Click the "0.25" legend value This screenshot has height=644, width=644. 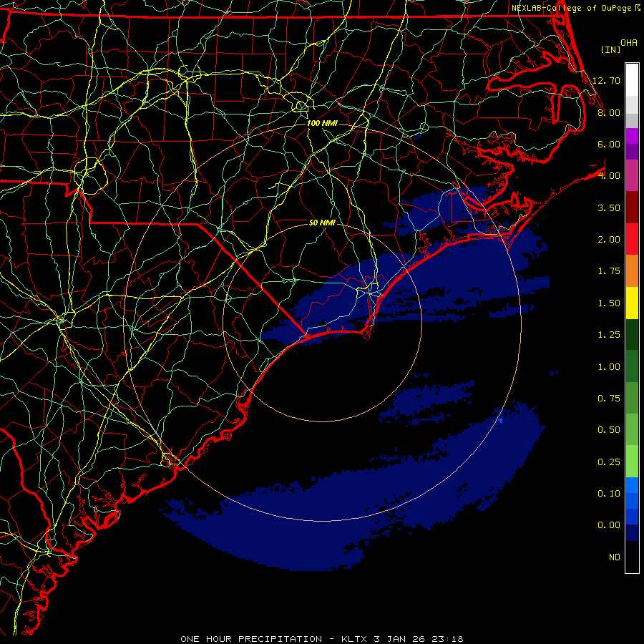pos(609,462)
